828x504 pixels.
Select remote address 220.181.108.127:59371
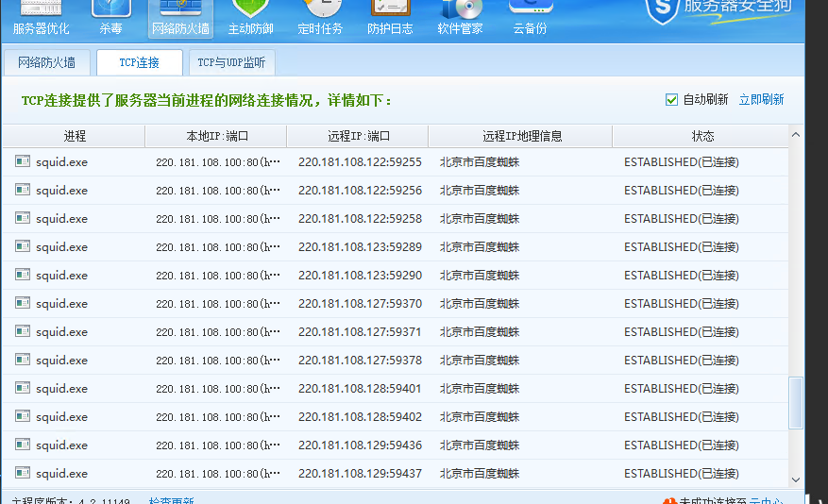(x=360, y=332)
